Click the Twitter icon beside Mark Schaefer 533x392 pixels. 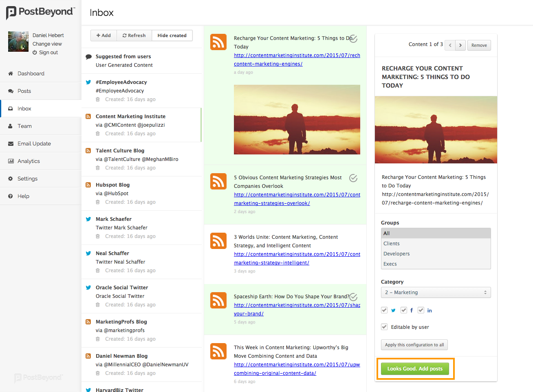88,219
